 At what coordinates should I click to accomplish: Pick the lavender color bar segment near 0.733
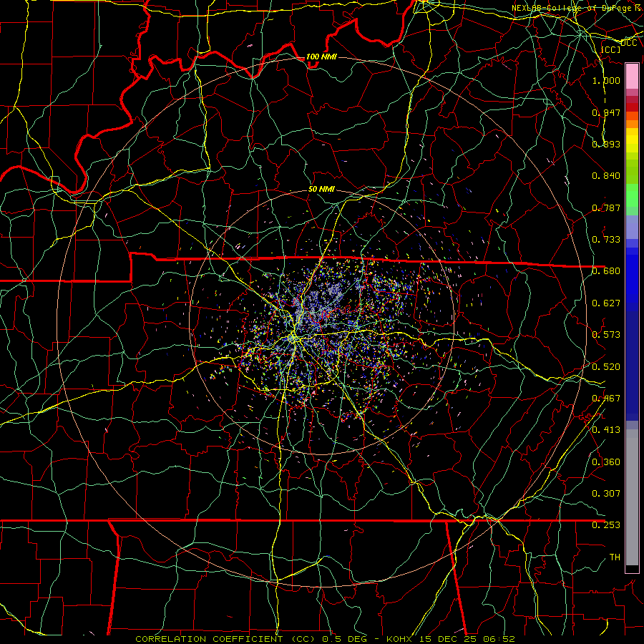point(632,227)
